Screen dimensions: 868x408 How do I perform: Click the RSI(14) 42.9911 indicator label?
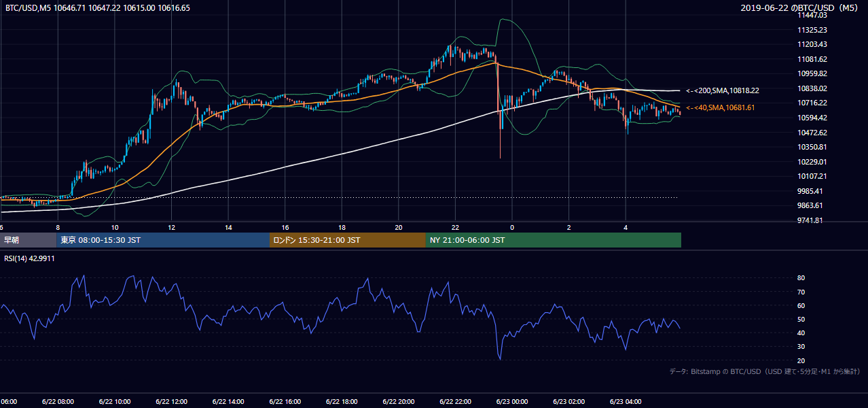coord(29,258)
